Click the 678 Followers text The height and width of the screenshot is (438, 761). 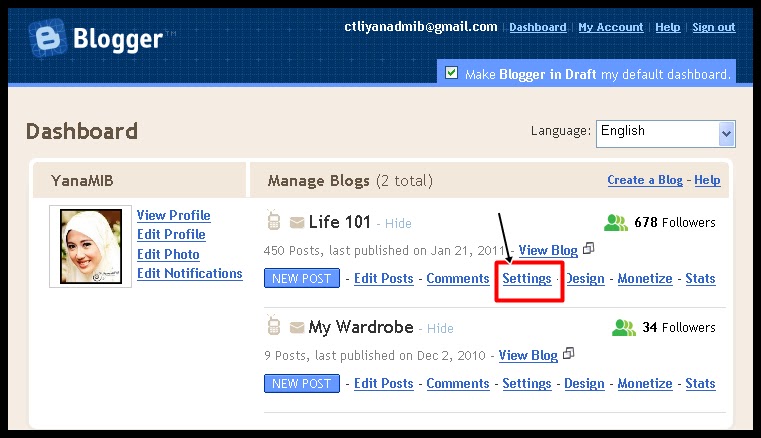coord(675,223)
